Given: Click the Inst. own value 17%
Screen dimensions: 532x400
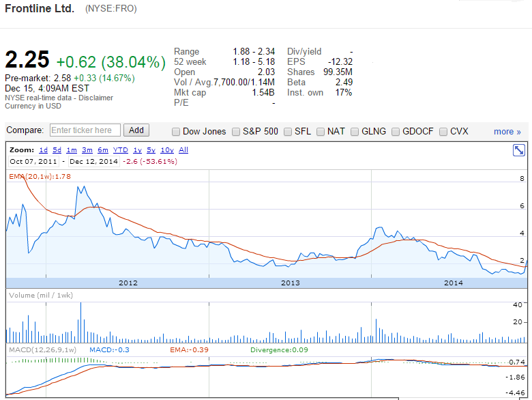Looking at the screenshot, I should pos(344,92).
